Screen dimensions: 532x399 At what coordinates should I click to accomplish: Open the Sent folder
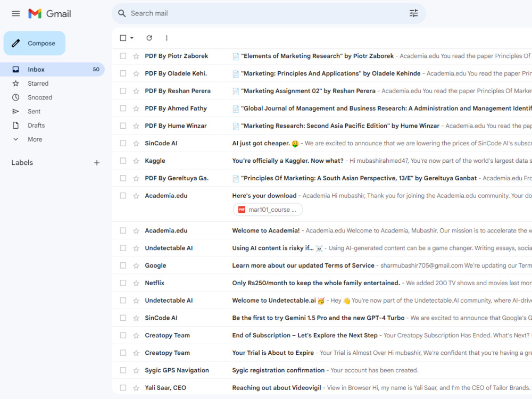coord(34,111)
